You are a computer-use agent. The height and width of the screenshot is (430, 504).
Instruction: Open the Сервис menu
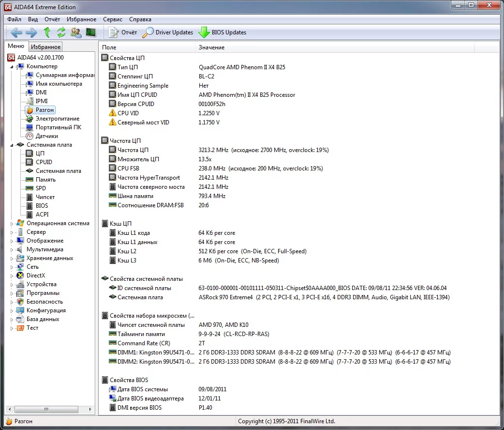pyautogui.click(x=112, y=19)
